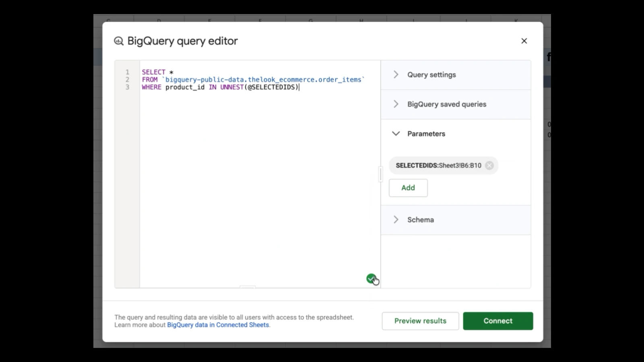
Task: Click product_id in the WHERE clause
Action: point(185,87)
